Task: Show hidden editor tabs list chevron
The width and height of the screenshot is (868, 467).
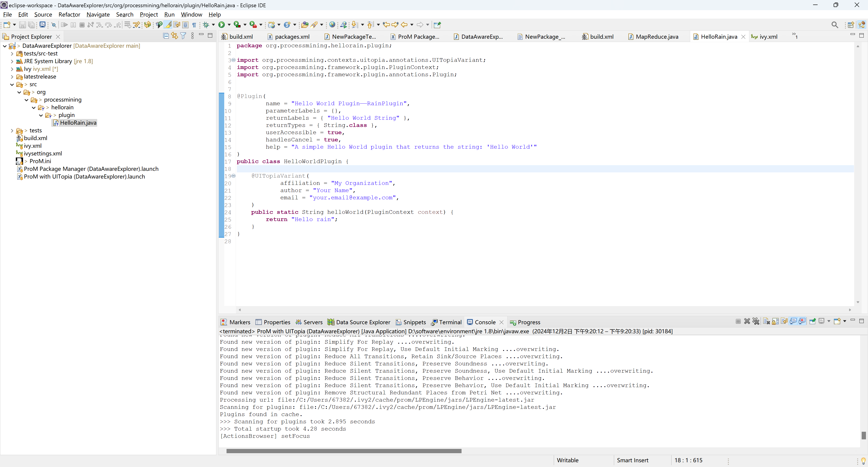Action: pyautogui.click(x=795, y=35)
